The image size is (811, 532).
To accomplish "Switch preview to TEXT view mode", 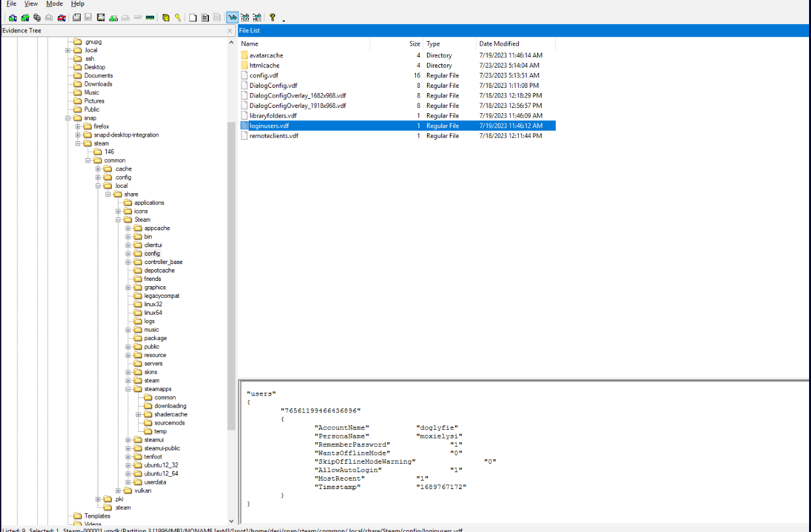I will click(x=245, y=18).
